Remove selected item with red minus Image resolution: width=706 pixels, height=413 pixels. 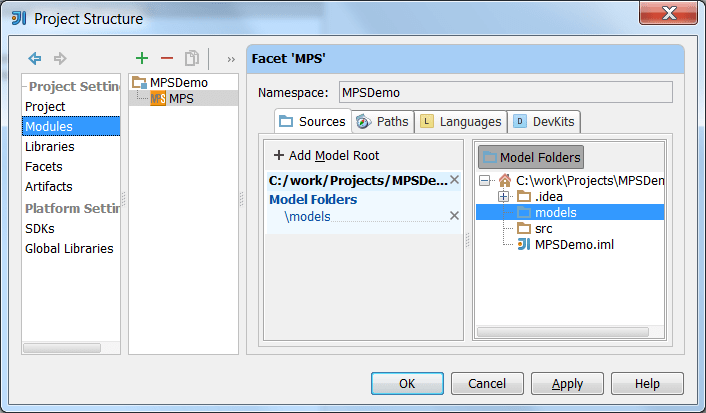click(167, 58)
